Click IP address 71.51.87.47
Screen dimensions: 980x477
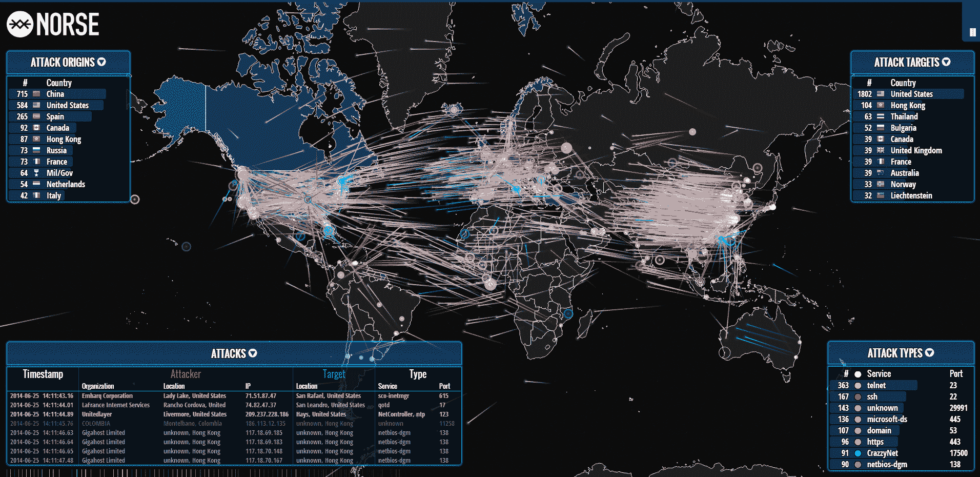point(260,396)
